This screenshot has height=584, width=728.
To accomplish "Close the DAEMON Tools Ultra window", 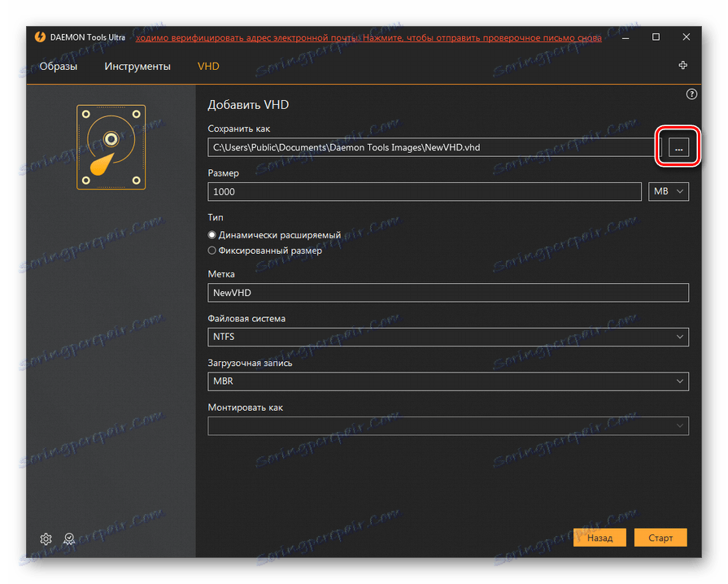I will coord(686,37).
